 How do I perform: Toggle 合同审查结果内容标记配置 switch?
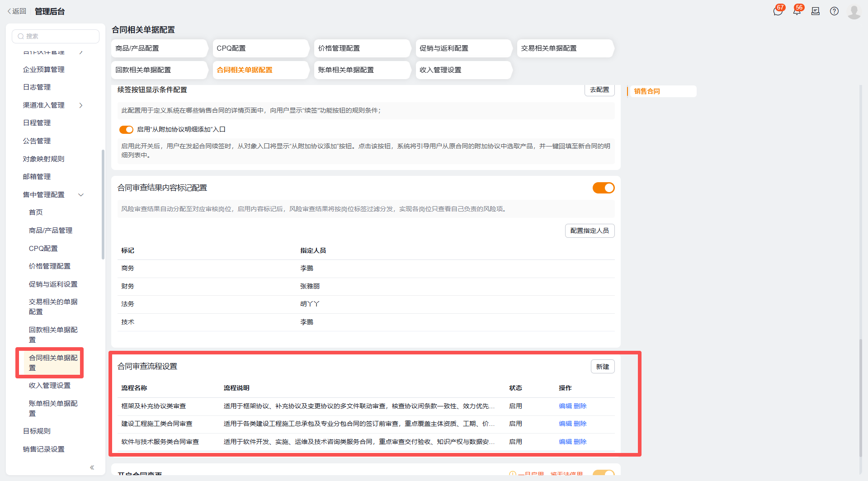(604, 188)
